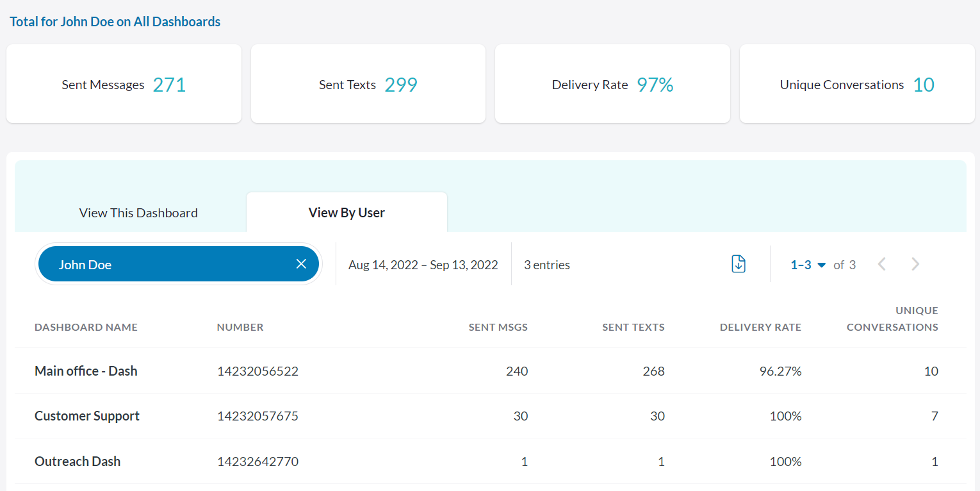Switch to View This Dashboard tab
The height and width of the screenshot is (491, 980).
pyautogui.click(x=138, y=213)
